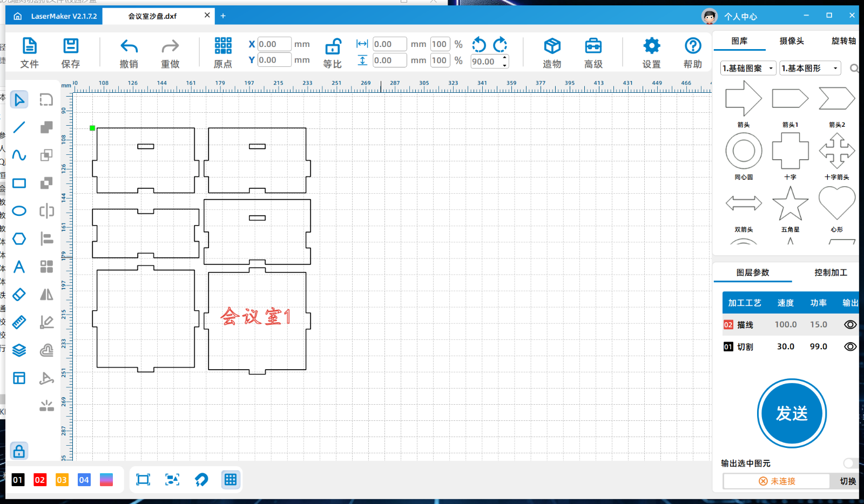Click the align objects tool icon
The height and width of the screenshot is (504, 864).
pyautogui.click(x=47, y=239)
